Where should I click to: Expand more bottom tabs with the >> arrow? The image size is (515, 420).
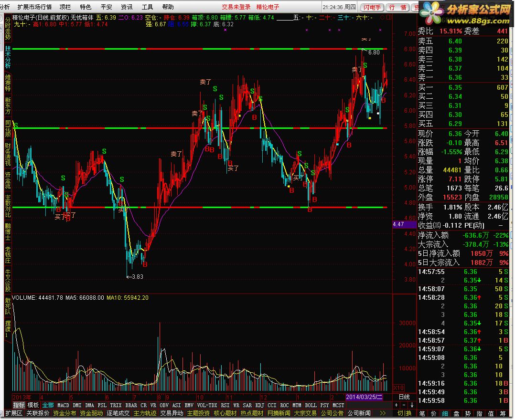(x=383, y=413)
